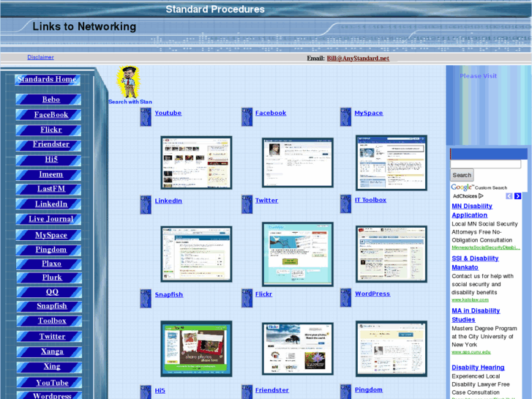Select Snapfish in sidebar menu
This screenshot has width=532, height=399.
49,306
